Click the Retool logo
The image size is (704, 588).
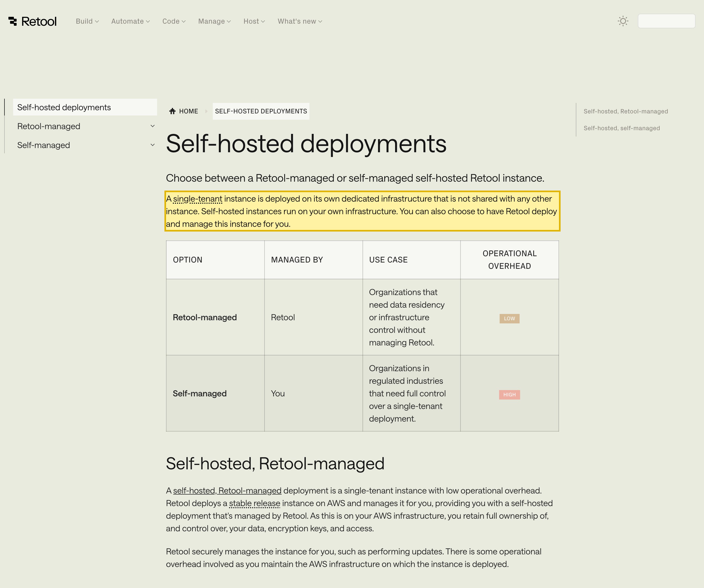(33, 21)
